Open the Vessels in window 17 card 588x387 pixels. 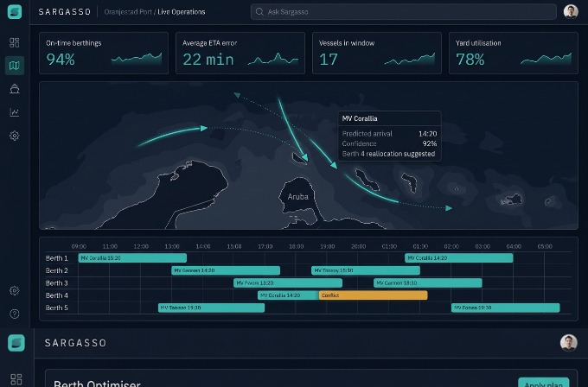(377, 53)
